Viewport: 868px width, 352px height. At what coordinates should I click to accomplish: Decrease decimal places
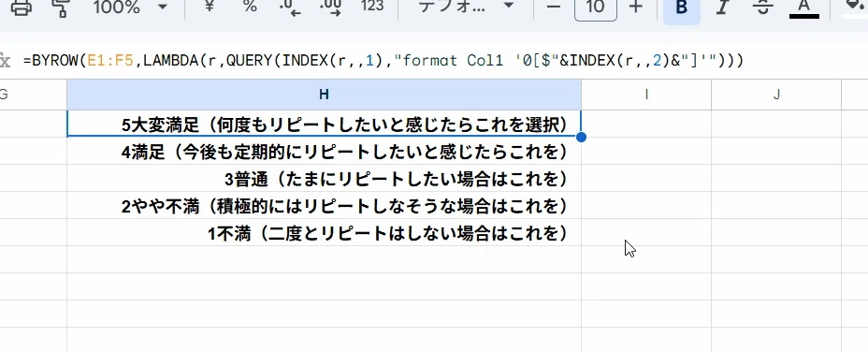pyautogui.click(x=290, y=7)
